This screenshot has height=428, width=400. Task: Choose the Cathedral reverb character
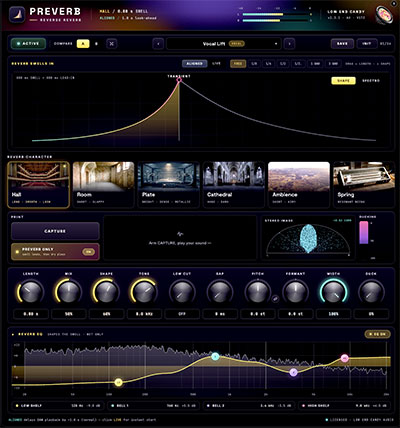coord(234,185)
